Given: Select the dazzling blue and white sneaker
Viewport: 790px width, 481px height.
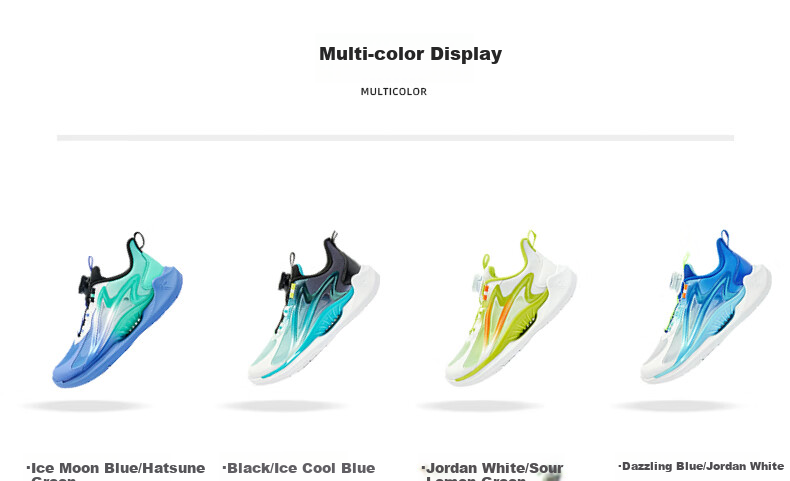Looking at the screenshot, I should [x=706, y=307].
